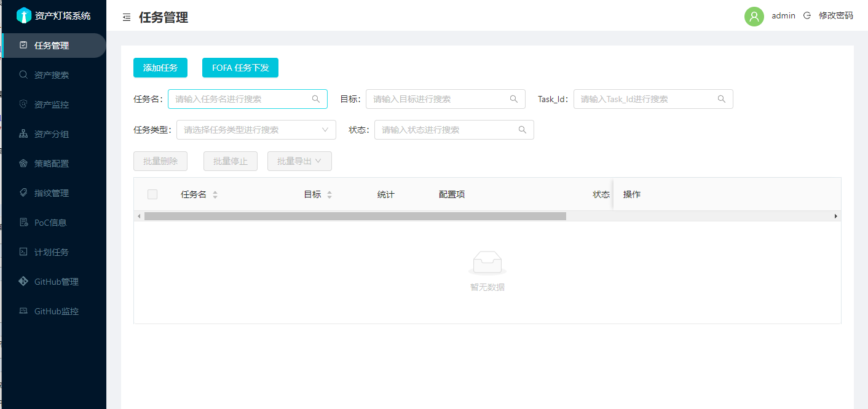Image resolution: width=868 pixels, height=409 pixels.
Task: Toggle select-all checkbox in table header
Action: pyautogui.click(x=152, y=194)
